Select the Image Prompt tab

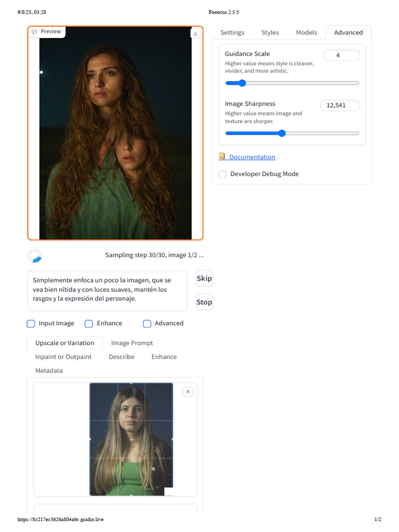click(x=132, y=343)
